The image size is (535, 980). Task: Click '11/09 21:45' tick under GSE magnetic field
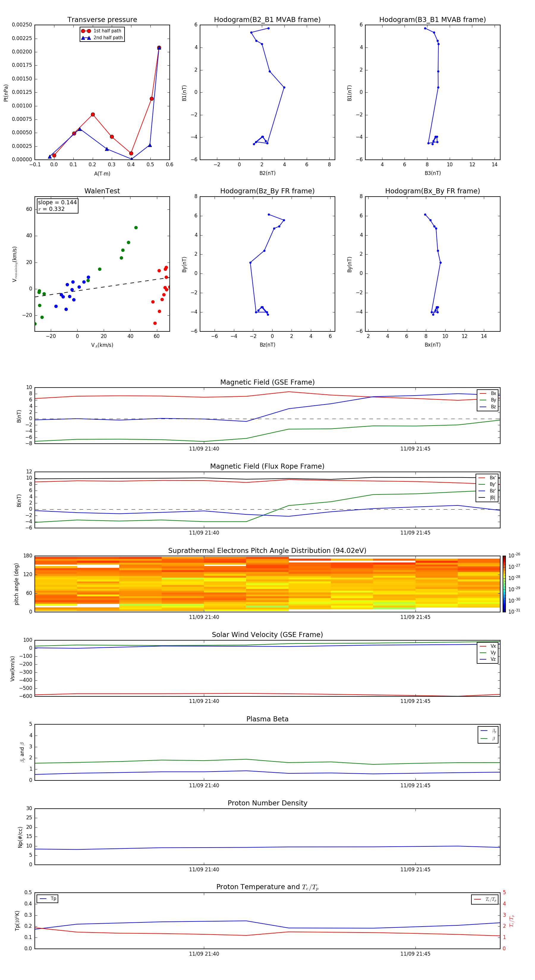click(416, 449)
